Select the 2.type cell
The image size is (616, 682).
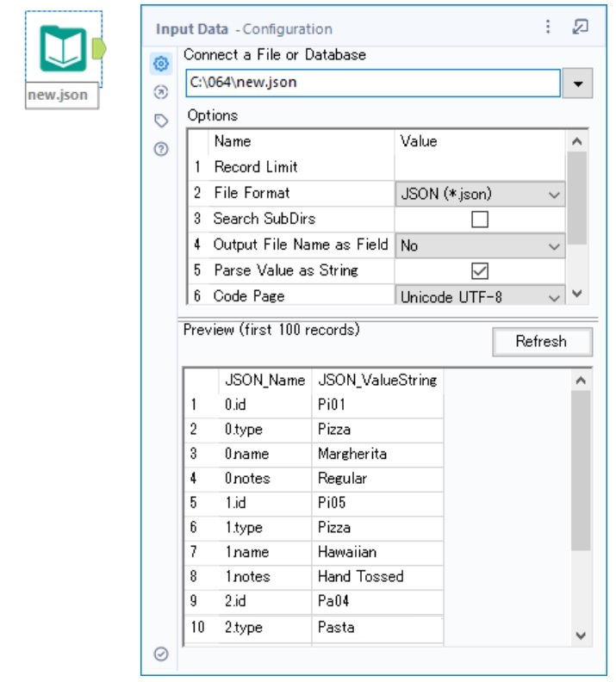[x=265, y=627]
